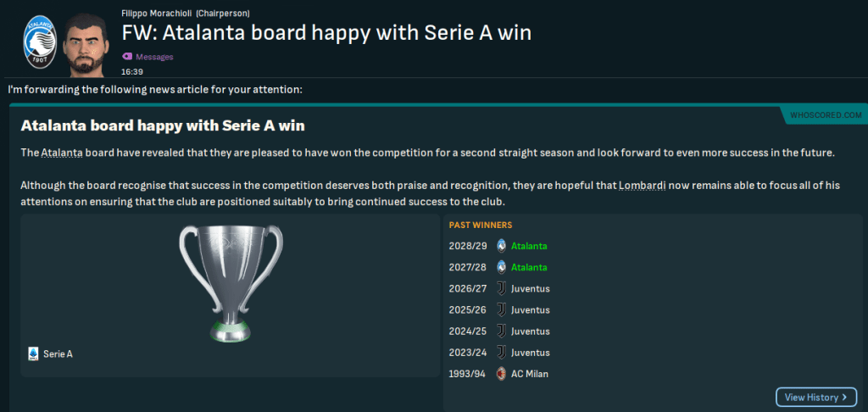Select Atalanta winner name for 2028/29
Image resolution: width=868 pixels, height=412 pixels.
click(x=529, y=246)
